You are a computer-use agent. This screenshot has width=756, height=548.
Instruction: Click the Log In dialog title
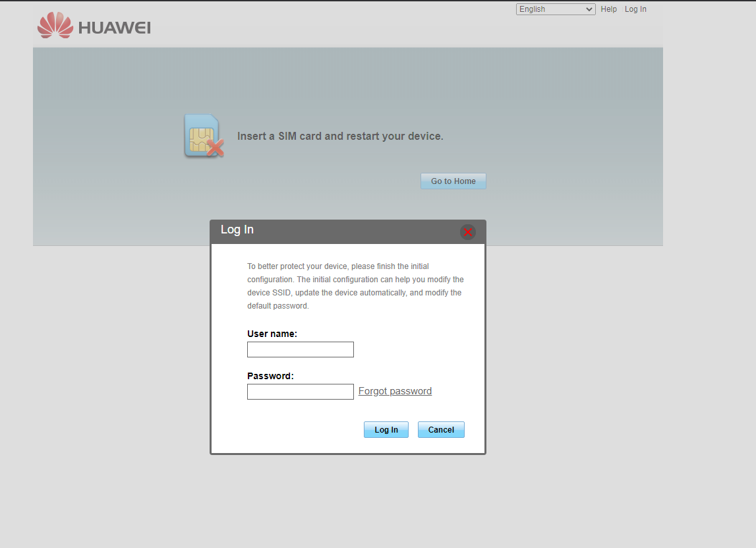coord(237,230)
